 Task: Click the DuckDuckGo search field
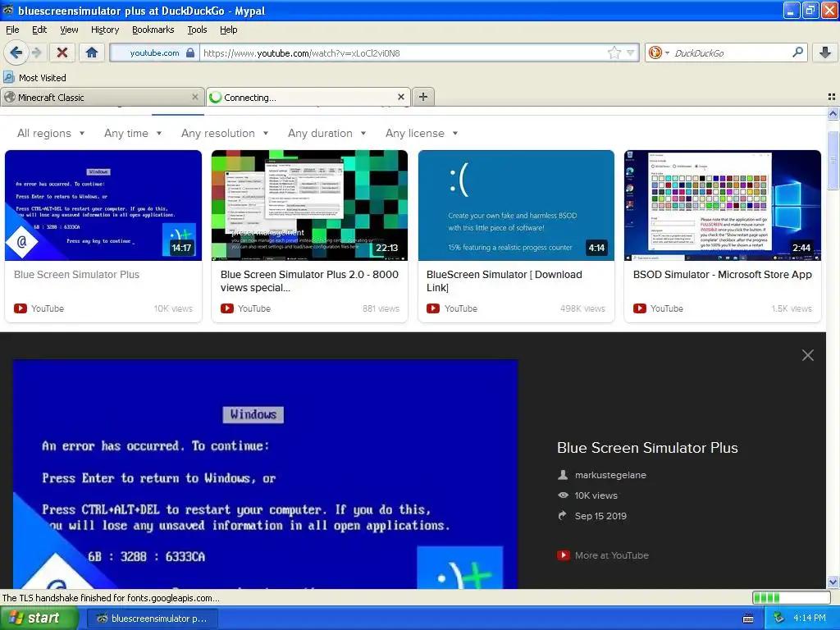click(731, 52)
